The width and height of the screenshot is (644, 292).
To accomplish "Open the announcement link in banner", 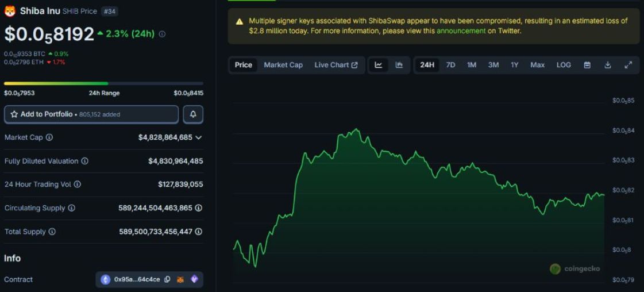I will (x=461, y=31).
